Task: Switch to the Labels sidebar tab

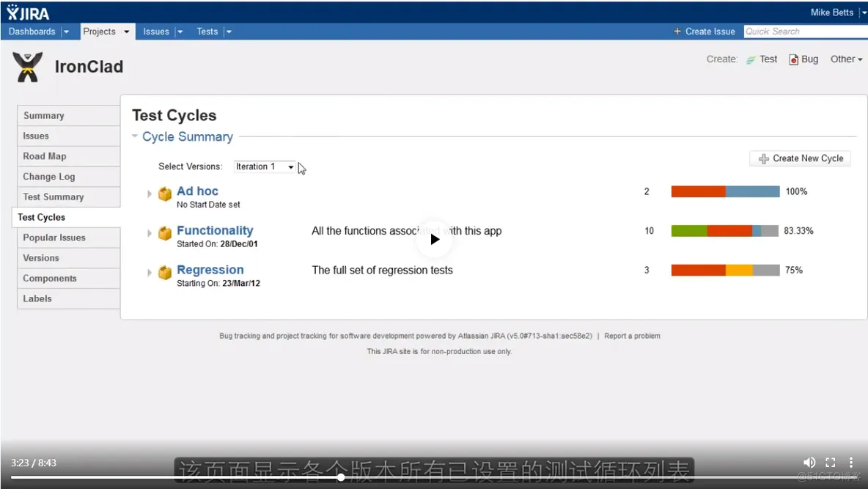Action: pyautogui.click(x=69, y=298)
